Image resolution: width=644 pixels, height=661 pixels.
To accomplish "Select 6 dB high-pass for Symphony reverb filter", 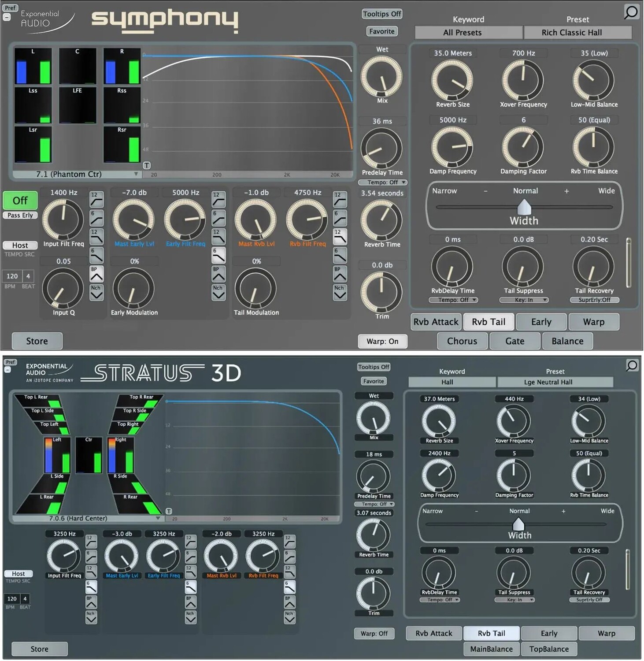I will [x=340, y=218].
